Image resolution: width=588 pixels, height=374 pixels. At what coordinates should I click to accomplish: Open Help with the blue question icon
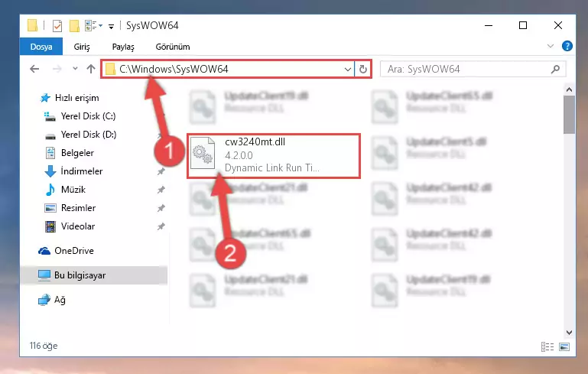tap(567, 46)
